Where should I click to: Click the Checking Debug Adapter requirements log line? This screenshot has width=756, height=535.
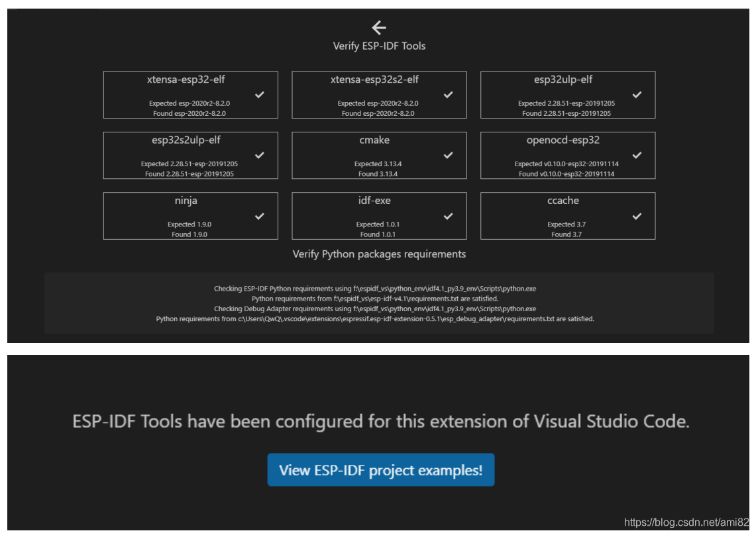tap(375, 309)
